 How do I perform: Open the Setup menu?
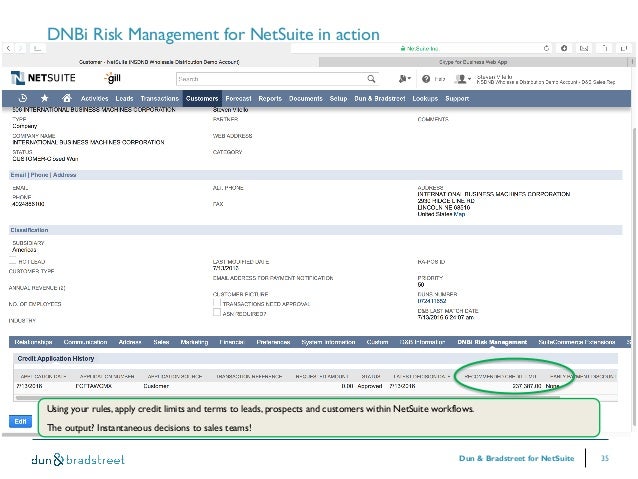(x=338, y=98)
